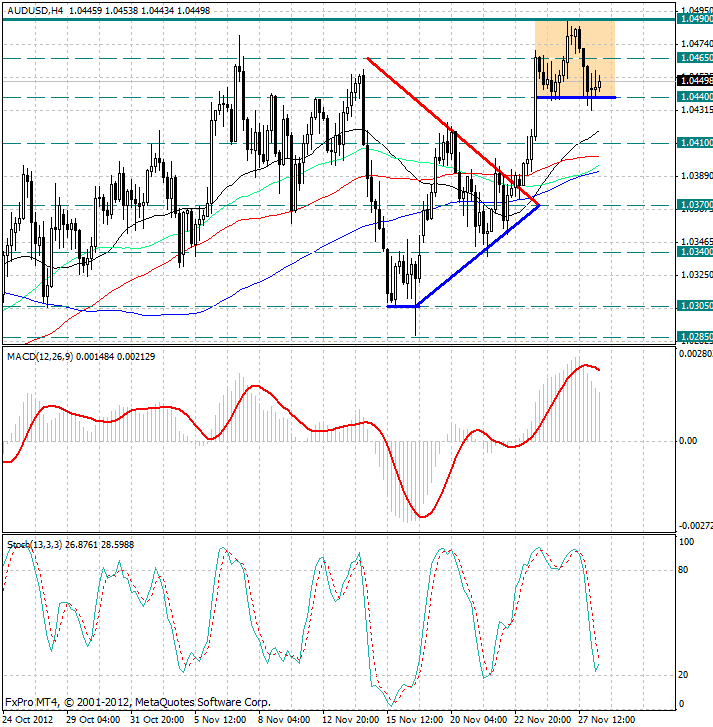
Task: Click the 1.03890 price axis value
Action: coord(696,176)
